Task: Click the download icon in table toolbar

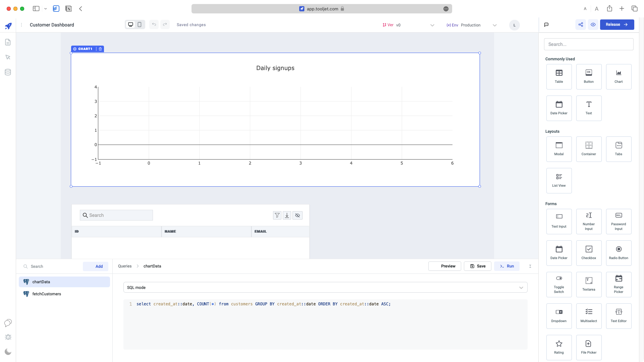Action: point(287,215)
